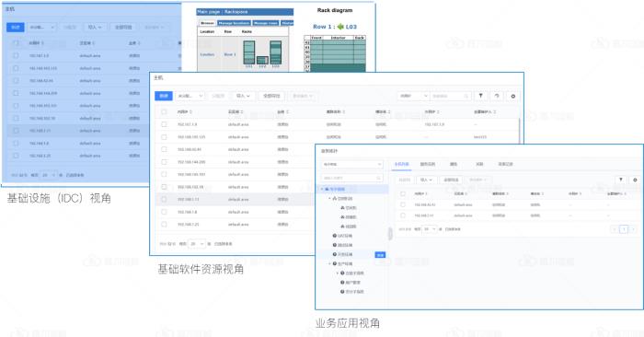The image size is (644, 337).
Task: Click vertical scrollbar on middle host window table
Action: (520, 131)
